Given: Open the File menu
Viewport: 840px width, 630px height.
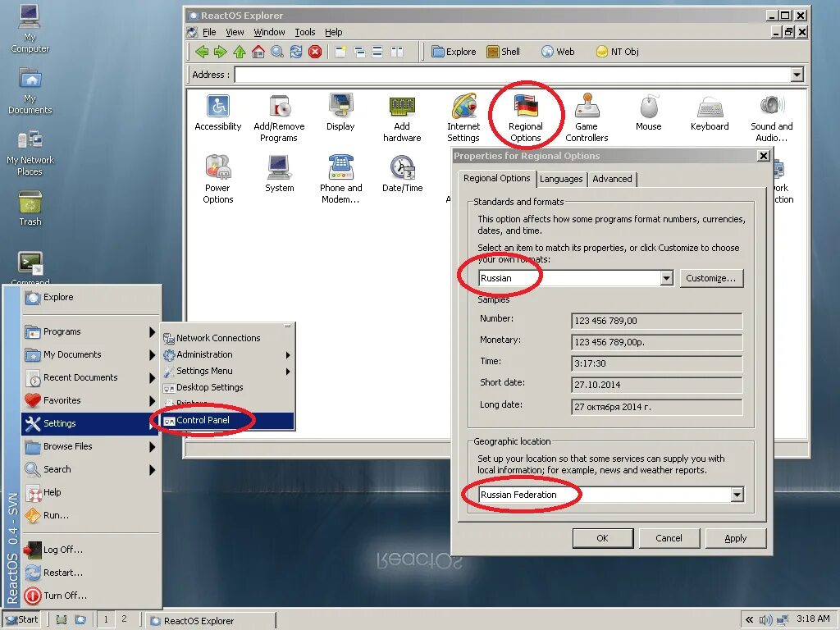Looking at the screenshot, I should (x=209, y=32).
